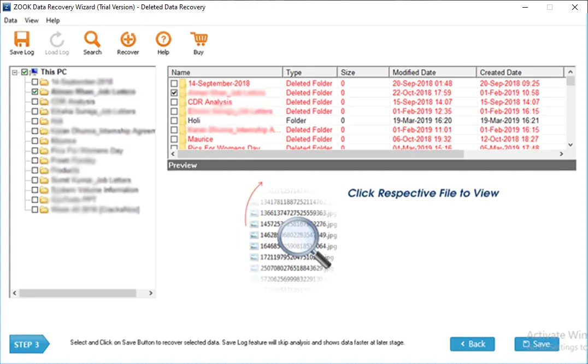The height and width of the screenshot is (364, 588).
Task: Toggle the This PC checkbox in tree
Action: coord(25,72)
